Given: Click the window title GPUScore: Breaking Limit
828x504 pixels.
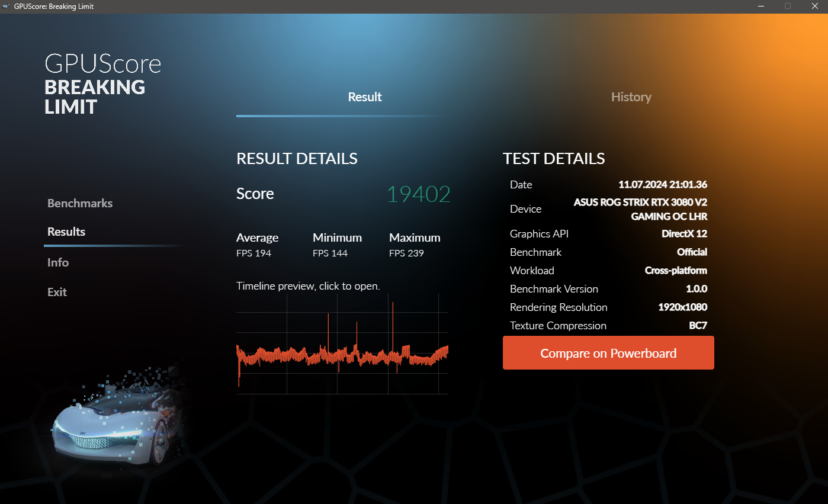Looking at the screenshot, I should coord(54,7).
